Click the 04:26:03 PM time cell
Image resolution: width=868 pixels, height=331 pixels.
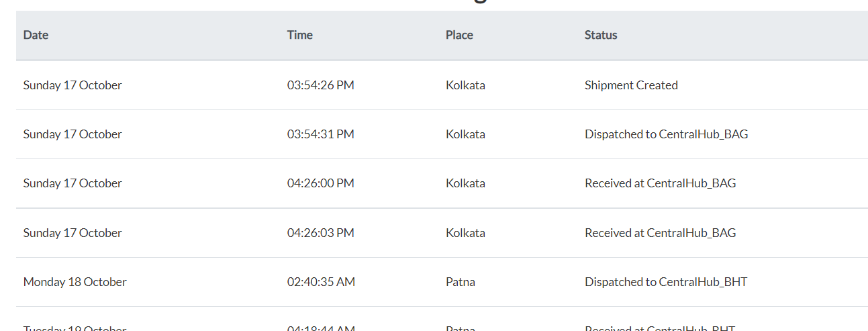(x=321, y=233)
